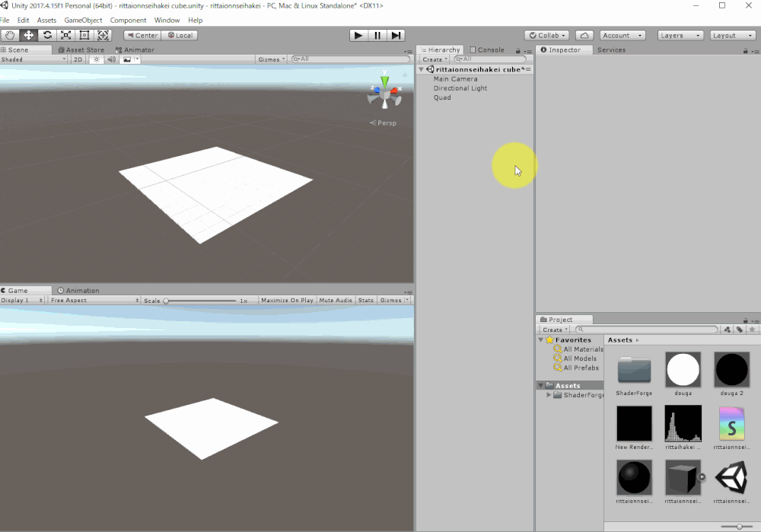Screen dimensions: 761x532
Task: Collapse the Favorites tree in Project
Action: pyautogui.click(x=540, y=339)
